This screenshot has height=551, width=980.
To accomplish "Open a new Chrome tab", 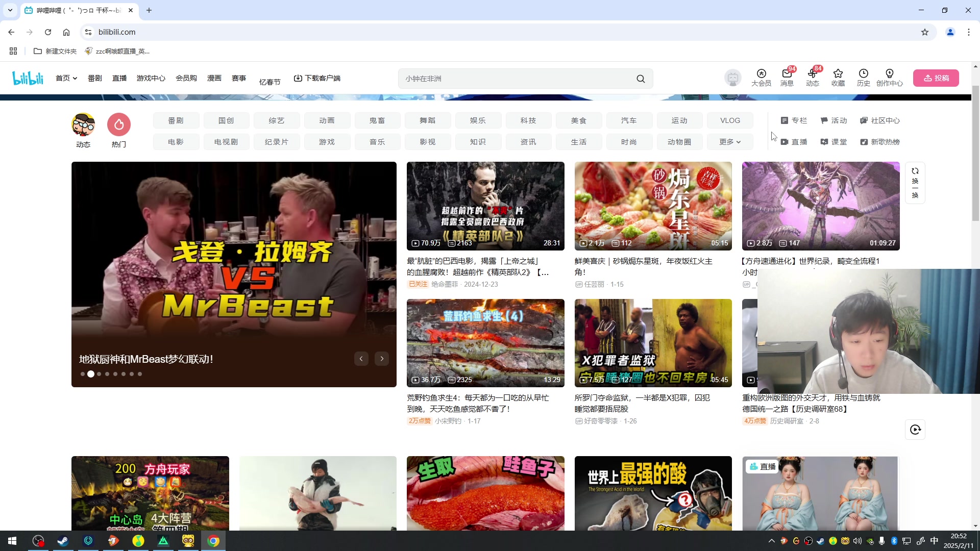I will click(149, 10).
